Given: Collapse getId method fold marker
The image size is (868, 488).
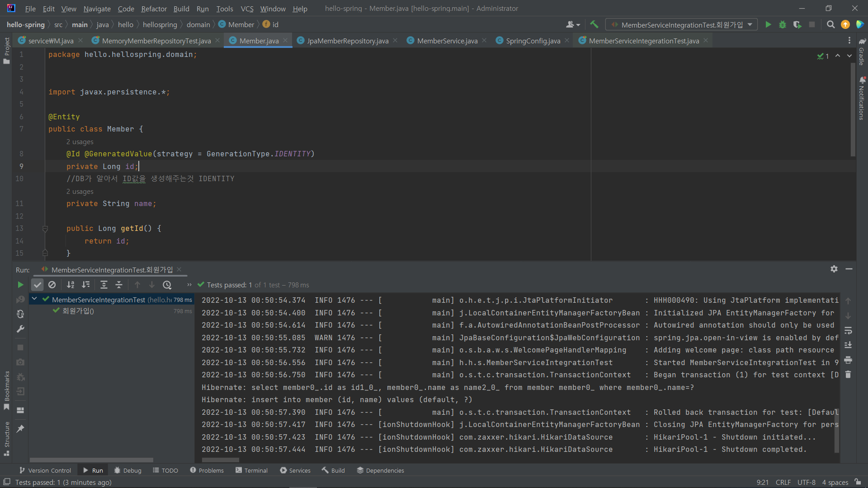Looking at the screenshot, I should (x=45, y=229).
